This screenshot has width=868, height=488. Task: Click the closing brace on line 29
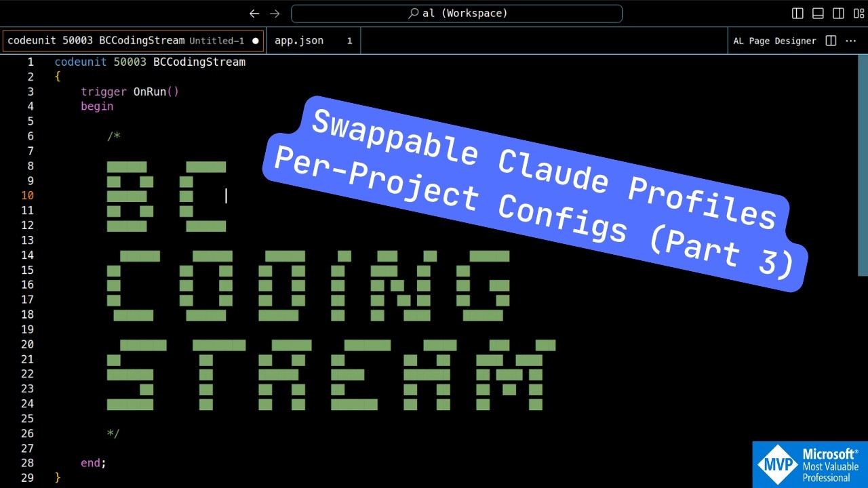point(58,478)
